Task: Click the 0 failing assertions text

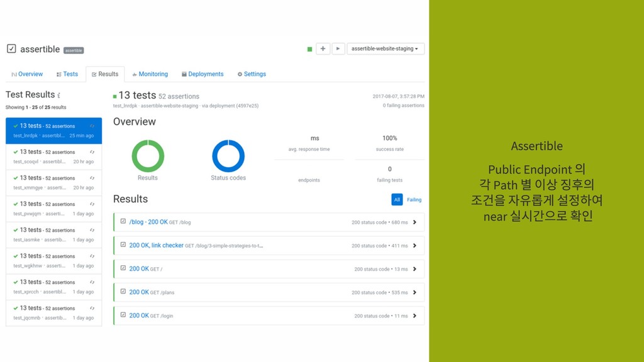Action: coord(403,106)
